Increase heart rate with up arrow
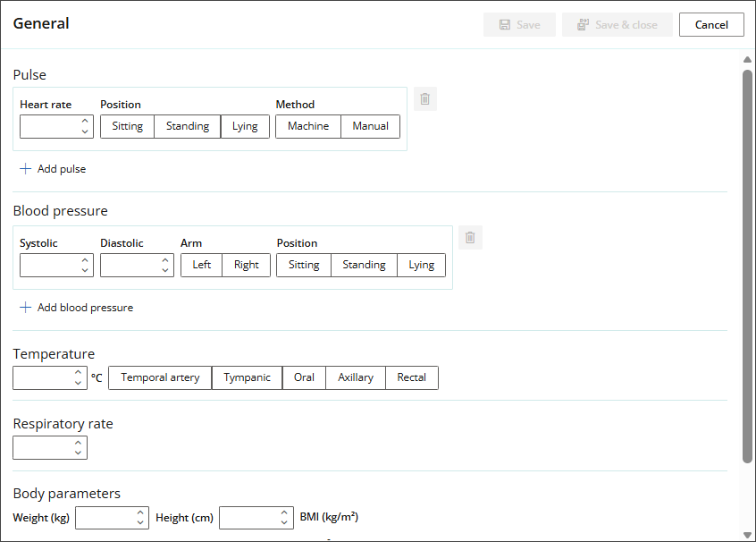The width and height of the screenshot is (756, 542). tap(85, 122)
